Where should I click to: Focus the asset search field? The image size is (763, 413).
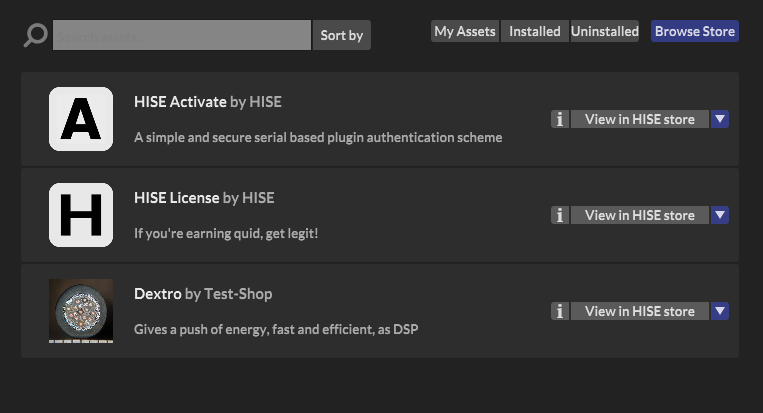coord(182,35)
